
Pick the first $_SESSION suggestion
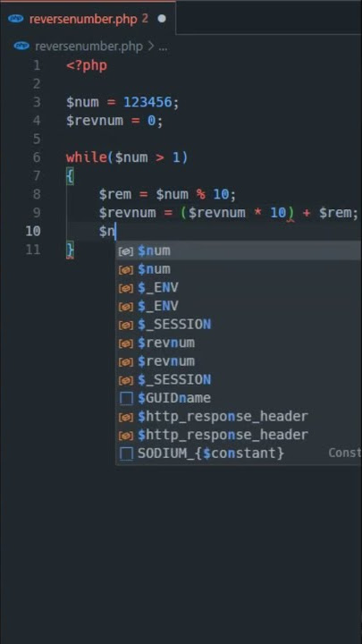point(239,325)
